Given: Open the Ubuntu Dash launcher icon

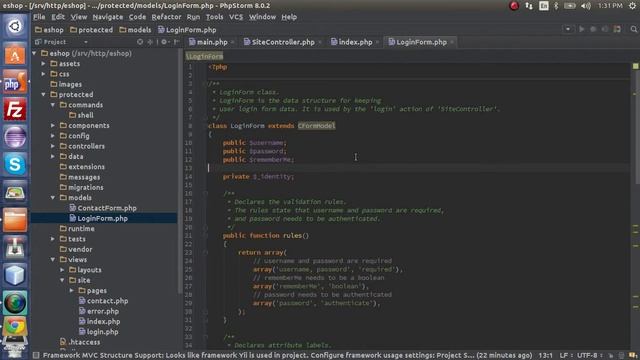Looking at the screenshot, I should (15, 27).
